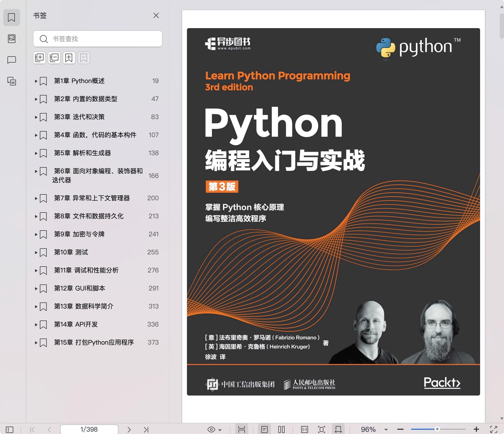Click the bookmark search field

pyautogui.click(x=98, y=39)
